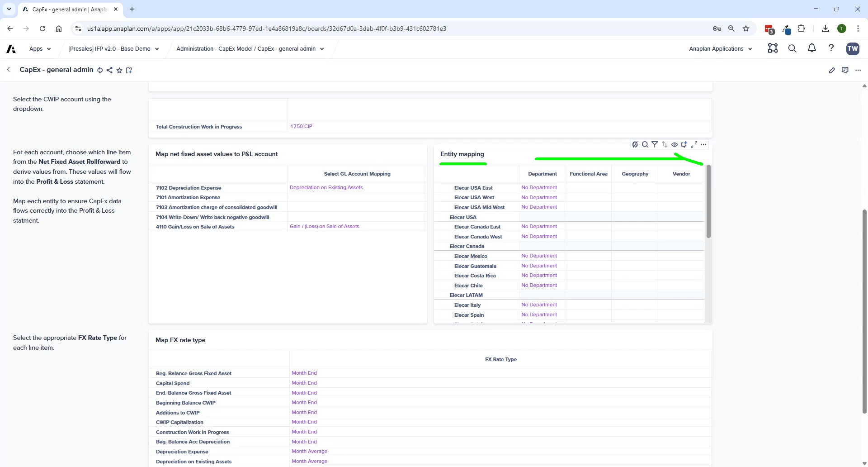This screenshot has width=868, height=467.
Task: Add a comment on the Entity mapping card
Action: coord(684,144)
